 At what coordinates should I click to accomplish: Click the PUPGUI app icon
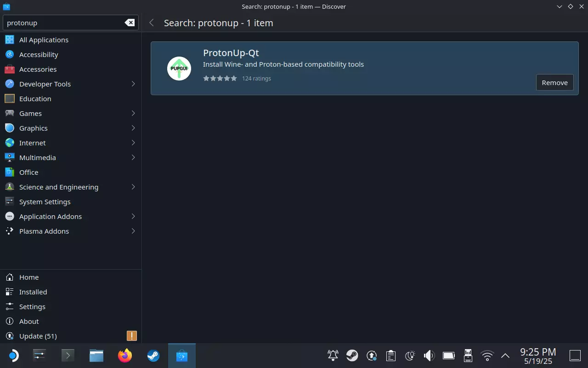(x=179, y=69)
